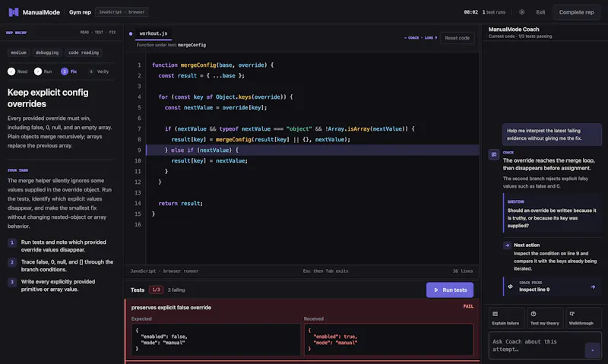The height and width of the screenshot is (364, 608).
Task: Select step 3 Fix circle
Action: (x=65, y=71)
